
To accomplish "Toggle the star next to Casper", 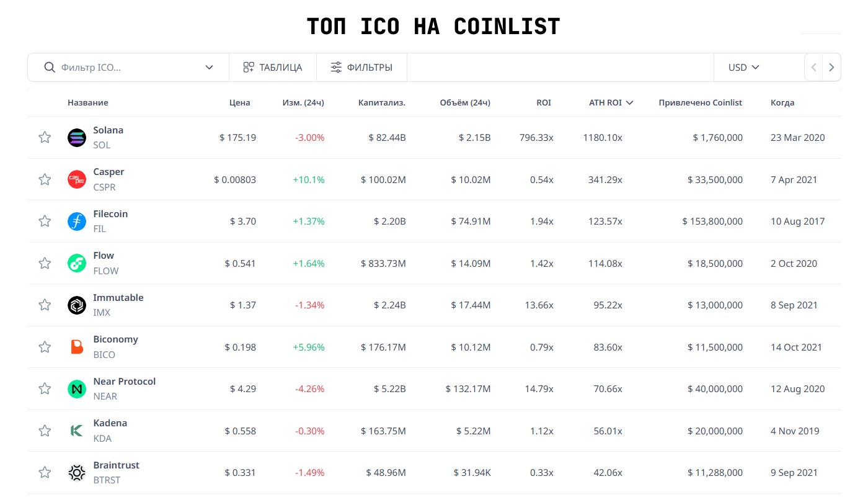I will pos(44,179).
